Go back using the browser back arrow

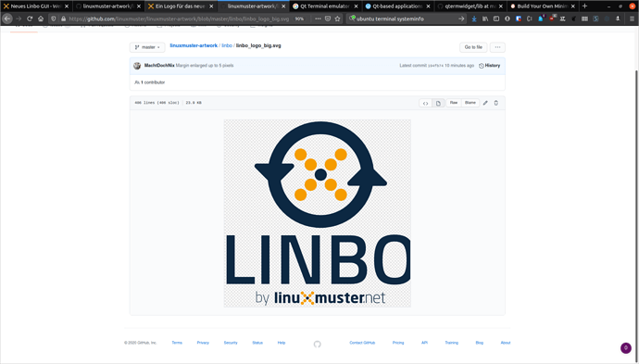click(x=7, y=19)
